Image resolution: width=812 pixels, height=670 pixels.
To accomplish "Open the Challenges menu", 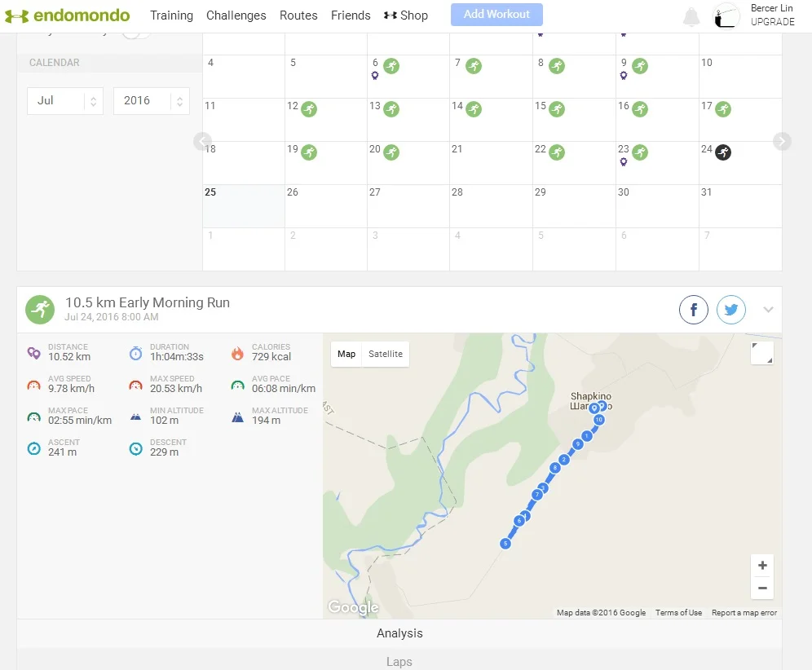I will tap(236, 15).
